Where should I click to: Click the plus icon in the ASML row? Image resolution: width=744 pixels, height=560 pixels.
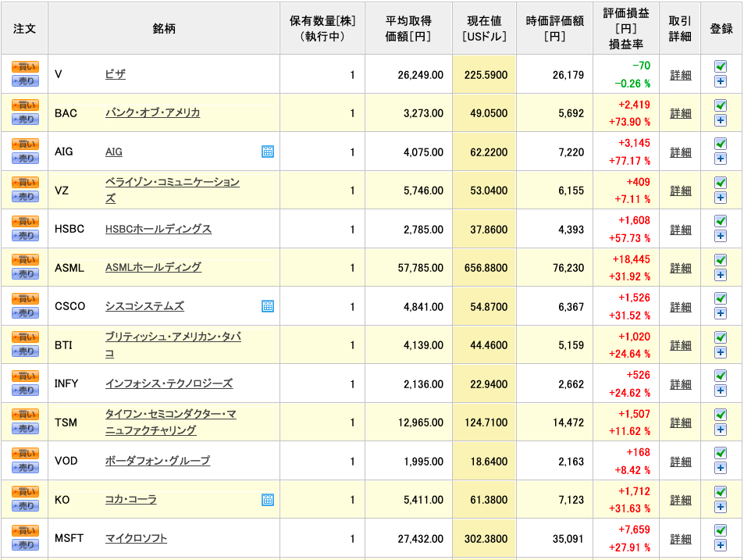coord(721,275)
